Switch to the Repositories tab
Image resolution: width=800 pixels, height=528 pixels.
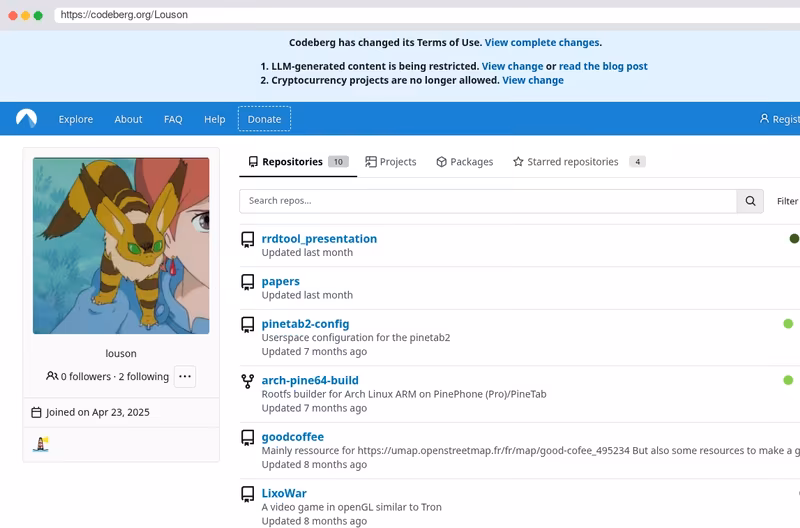pyautogui.click(x=298, y=162)
